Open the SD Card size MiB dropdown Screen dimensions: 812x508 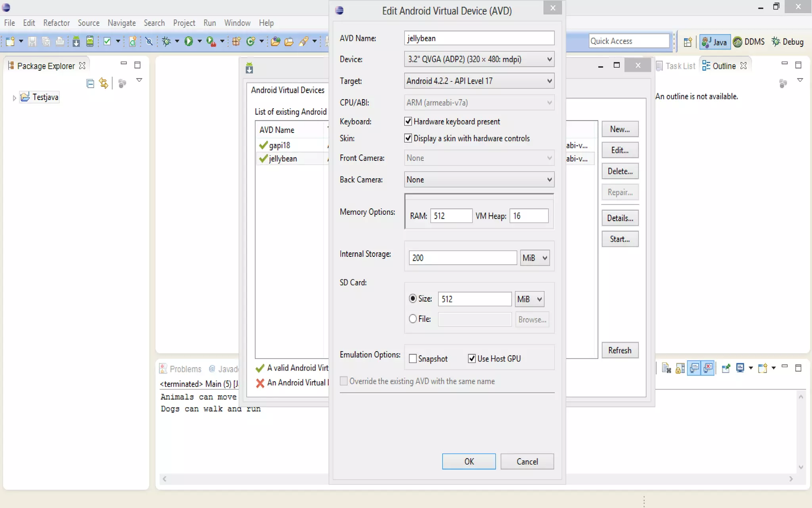530,299
